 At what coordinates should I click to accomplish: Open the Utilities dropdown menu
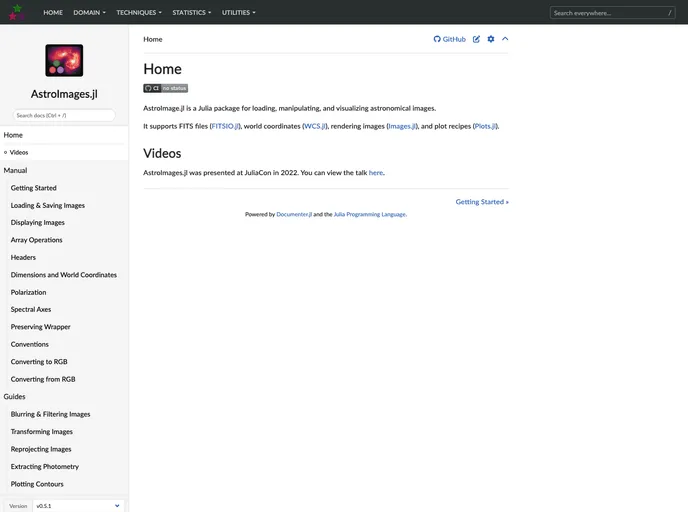click(x=238, y=13)
